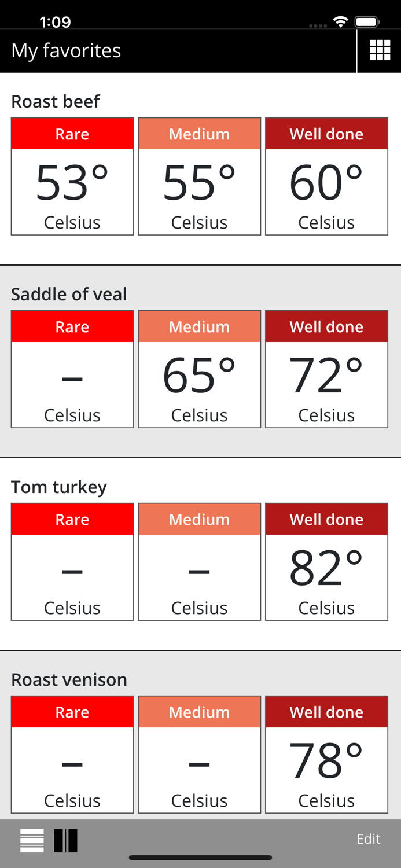
Task: Switch to column layout view
Action: 65,840
